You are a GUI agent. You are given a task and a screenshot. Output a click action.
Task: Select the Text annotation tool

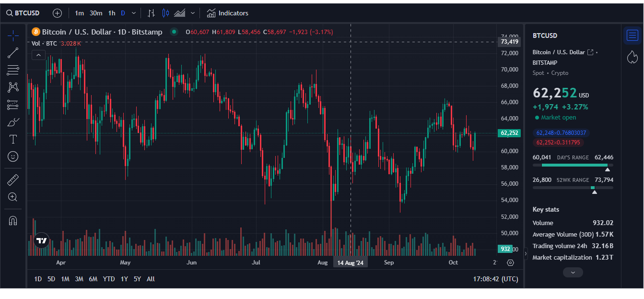[x=13, y=139]
